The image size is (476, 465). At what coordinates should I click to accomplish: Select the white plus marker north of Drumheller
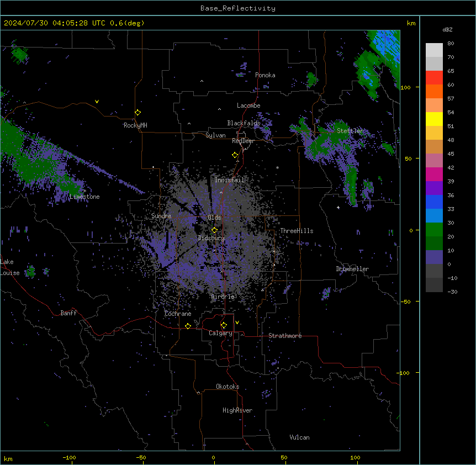338,207
